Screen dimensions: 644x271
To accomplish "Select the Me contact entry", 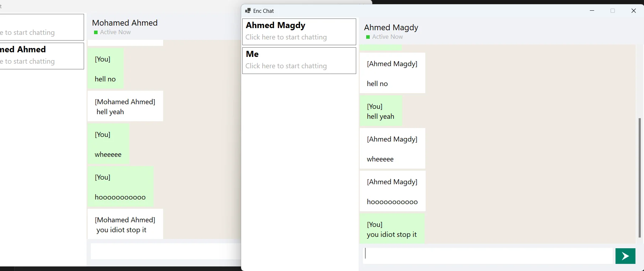I will click(298, 60).
